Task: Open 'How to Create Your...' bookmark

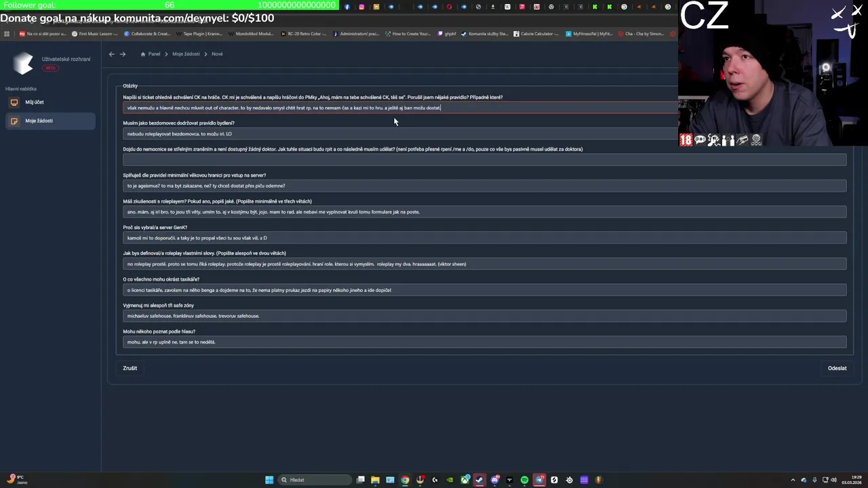Action: (x=408, y=34)
